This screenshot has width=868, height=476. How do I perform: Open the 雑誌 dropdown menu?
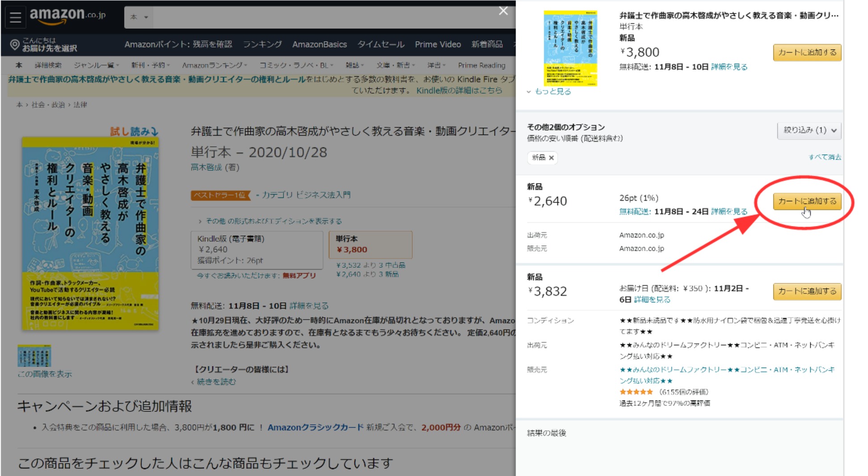tap(354, 65)
